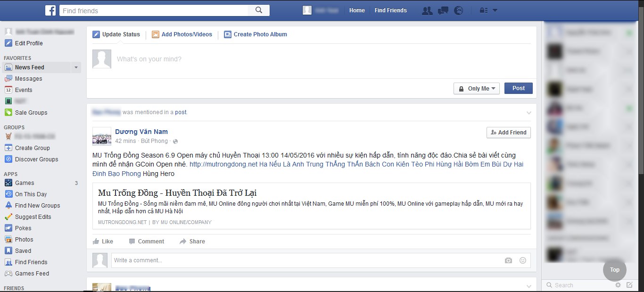Click Dương Văn Nam's avatar thumbnail
This screenshot has height=292, width=644.
(102, 136)
